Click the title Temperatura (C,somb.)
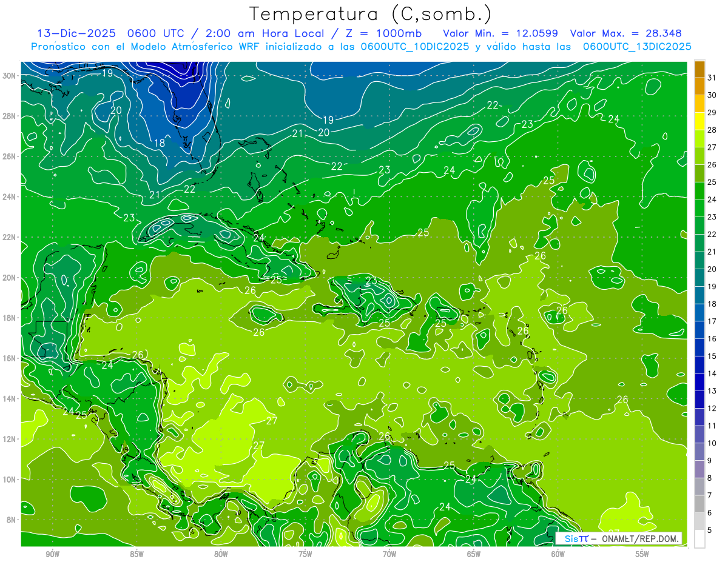The width and height of the screenshot is (728, 562). coord(371,14)
